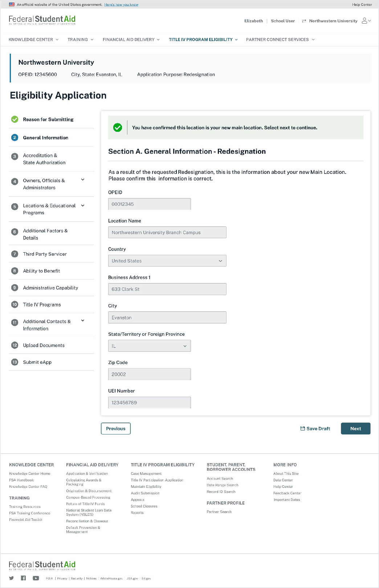The height and width of the screenshot is (588, 379).
Task: Click the Twitter icon in footer
Action: pos(12,578)
